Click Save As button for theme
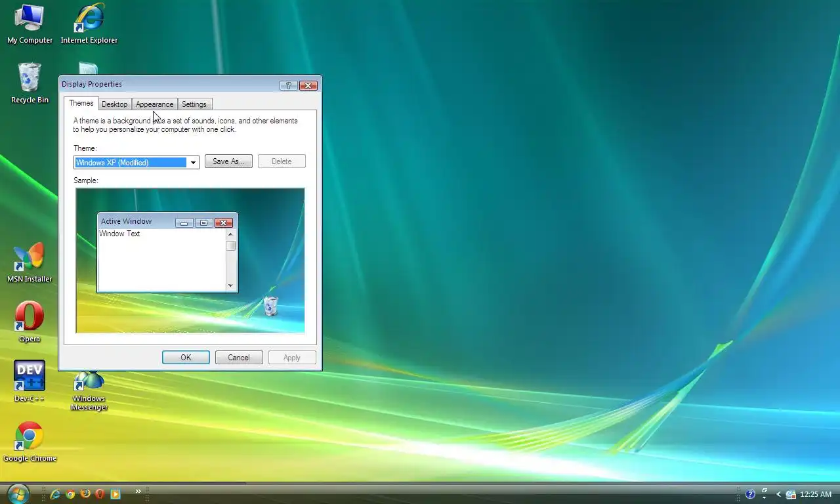 228,161
